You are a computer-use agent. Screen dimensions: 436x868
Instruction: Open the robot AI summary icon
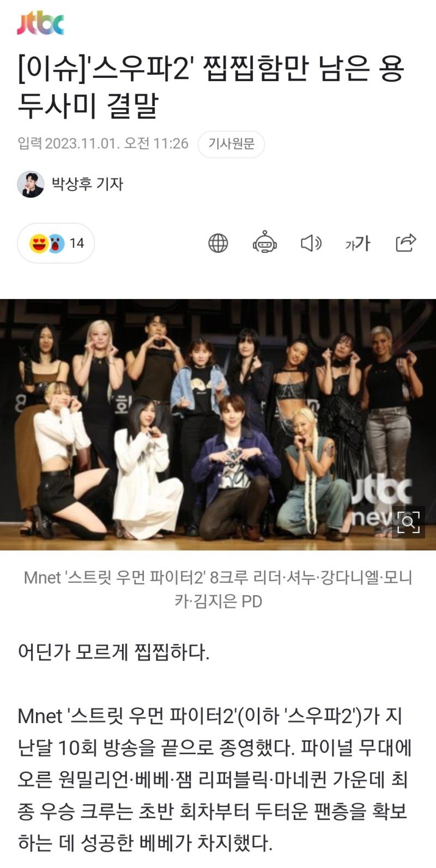[265, 243]
